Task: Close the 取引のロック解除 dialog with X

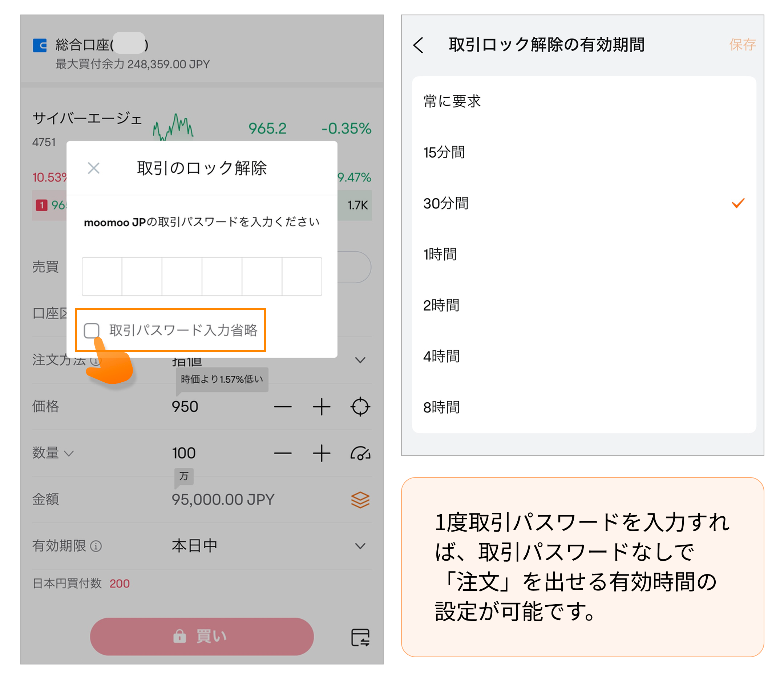Action: click(x=93, y=168)
